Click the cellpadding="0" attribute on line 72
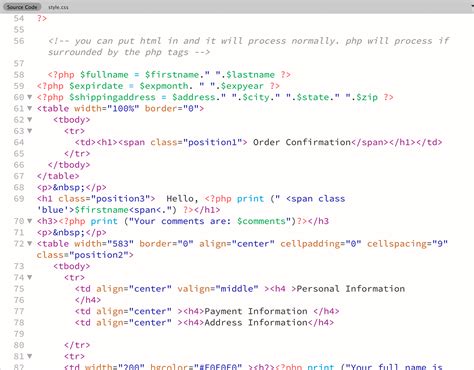This screenshot has height=370, width=474. click(x=321, y=244)
